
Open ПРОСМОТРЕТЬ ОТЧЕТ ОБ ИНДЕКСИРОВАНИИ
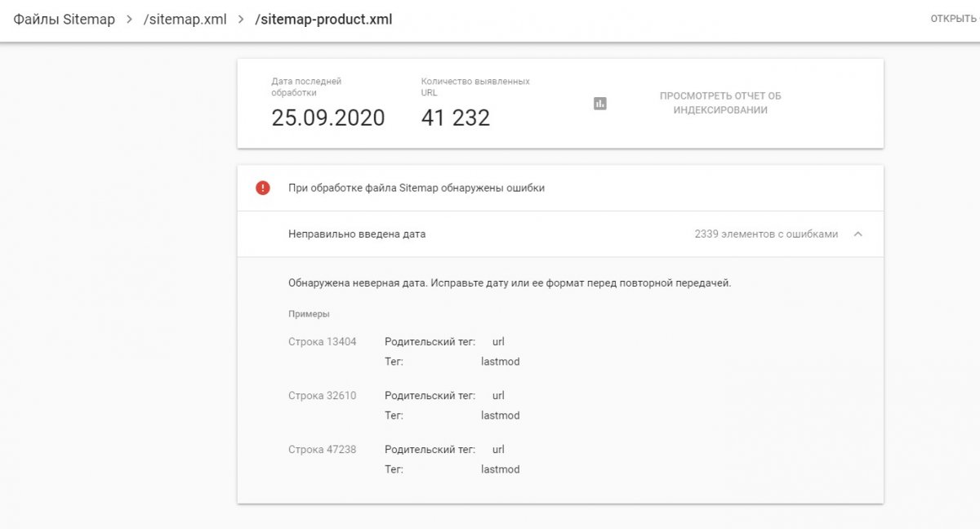tap(720, 103)
